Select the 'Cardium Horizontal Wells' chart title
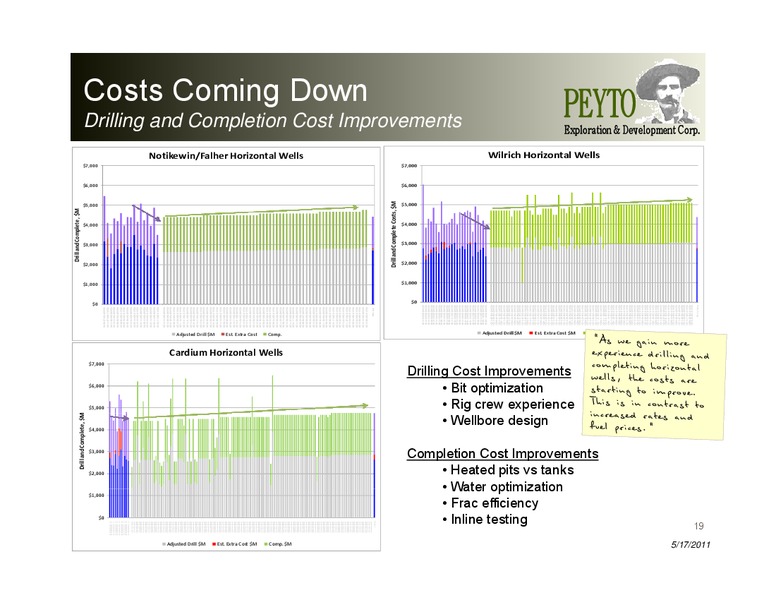This screenshot has height=600, width=776. click(x=226, y=352)
